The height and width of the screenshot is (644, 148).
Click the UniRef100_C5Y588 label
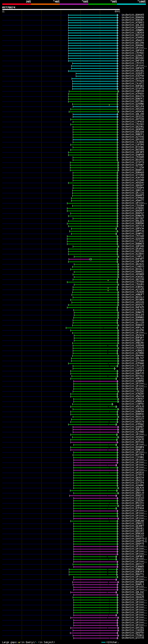pyautogui.click(x=133, y=282)
